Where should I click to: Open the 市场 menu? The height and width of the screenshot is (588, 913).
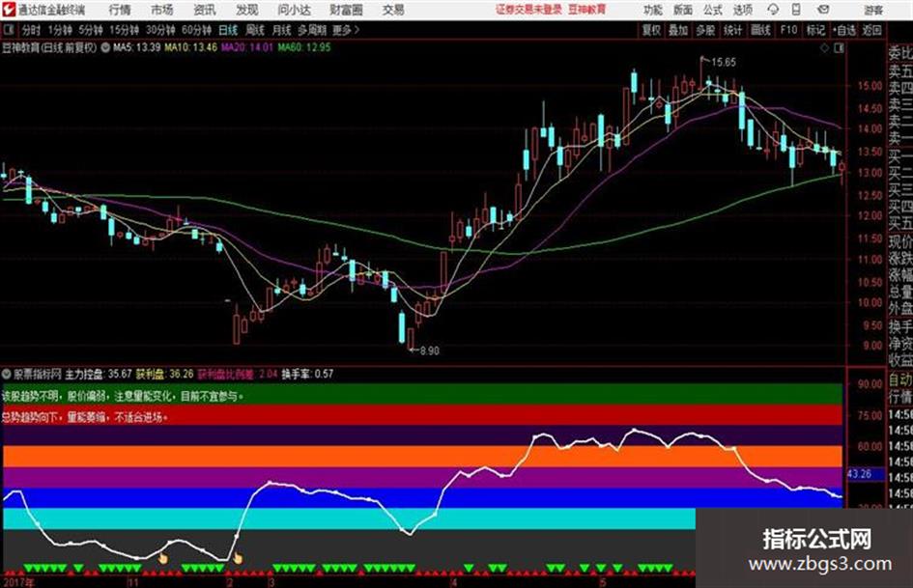point(162,10)
